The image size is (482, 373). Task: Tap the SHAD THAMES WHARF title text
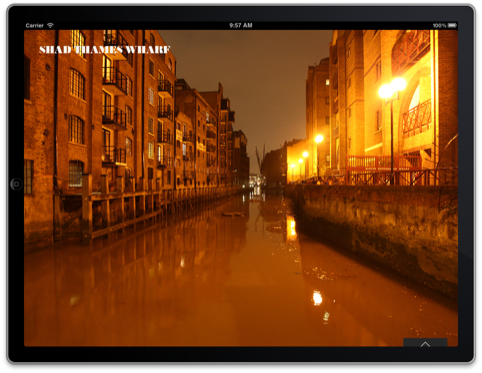coord(105,50)
